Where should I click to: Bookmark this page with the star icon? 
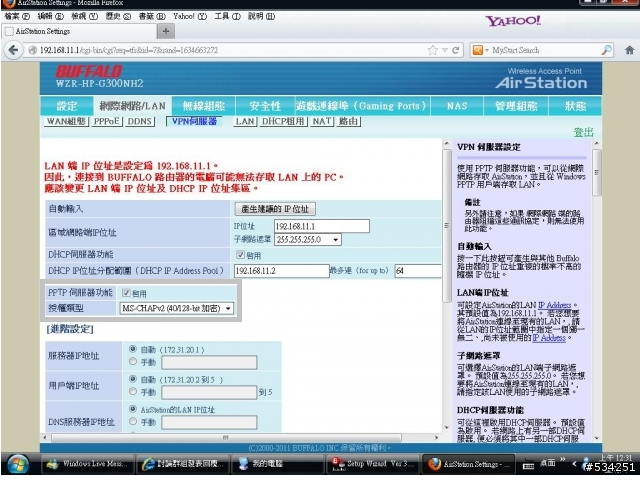(x=432, y=50)
